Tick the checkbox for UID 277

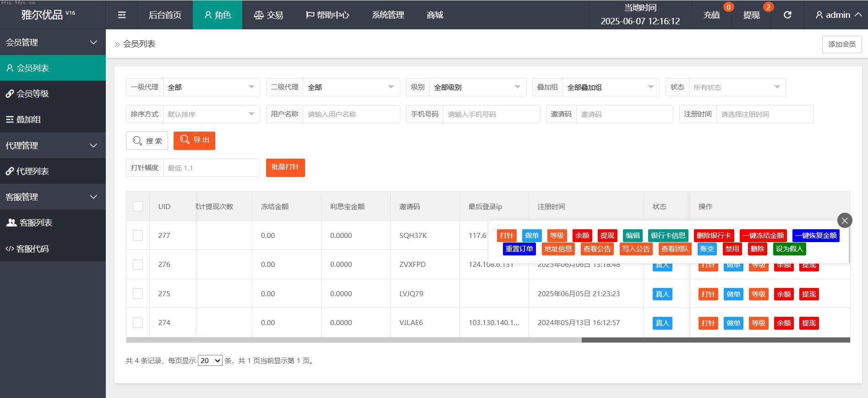pos(138,235)
